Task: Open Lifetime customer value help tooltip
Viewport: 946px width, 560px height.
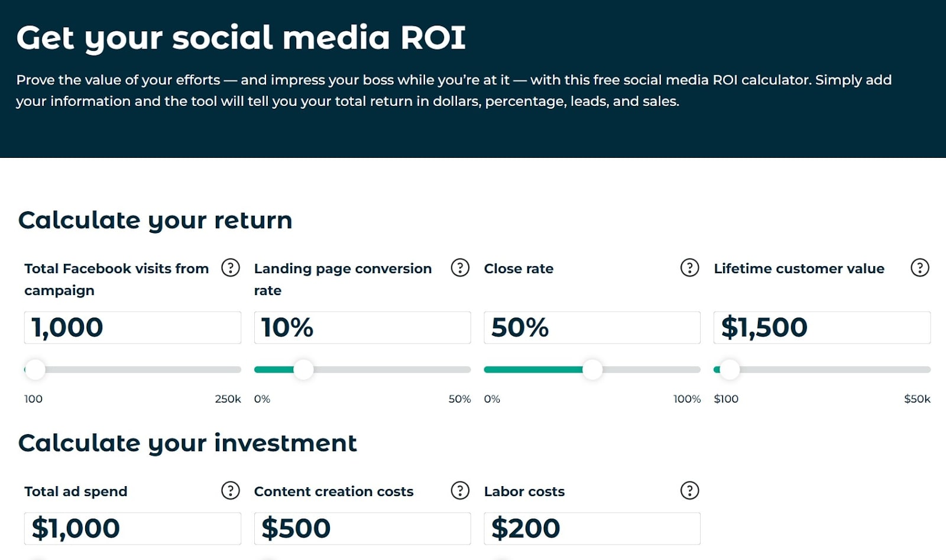Action: 919,268
